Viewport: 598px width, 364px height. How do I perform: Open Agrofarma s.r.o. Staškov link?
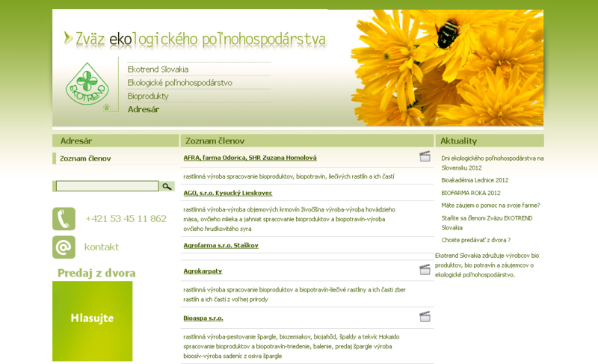pos(221,245)
